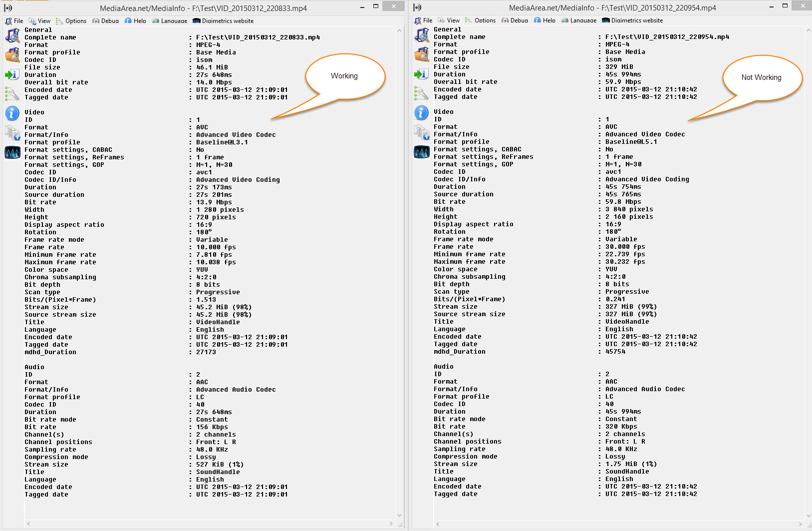Click blue About info icon in left window
812x531 pixels.
[x=12, y=113]
